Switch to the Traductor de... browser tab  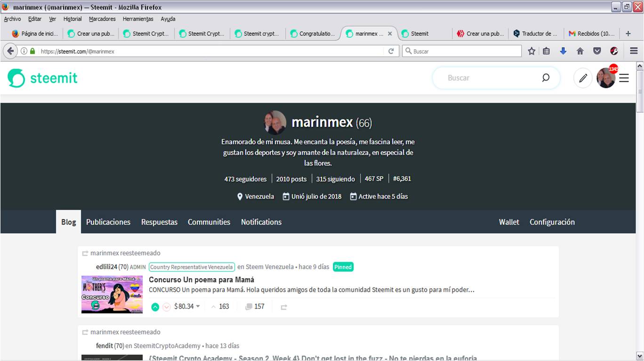[535, 33]
